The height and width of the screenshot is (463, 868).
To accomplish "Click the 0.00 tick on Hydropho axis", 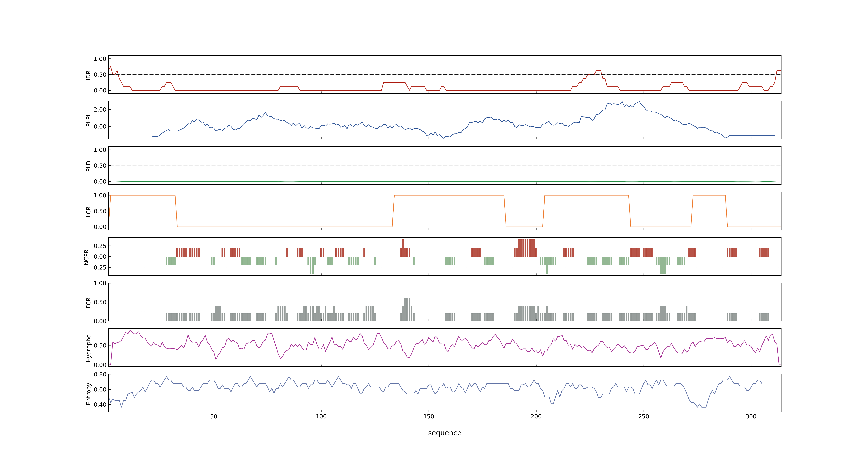I will [100, 365].
